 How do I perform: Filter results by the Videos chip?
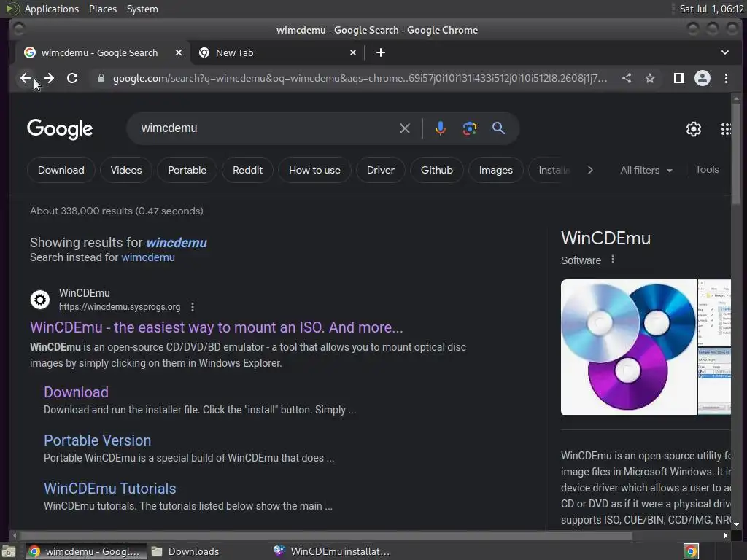pos(125,171)
